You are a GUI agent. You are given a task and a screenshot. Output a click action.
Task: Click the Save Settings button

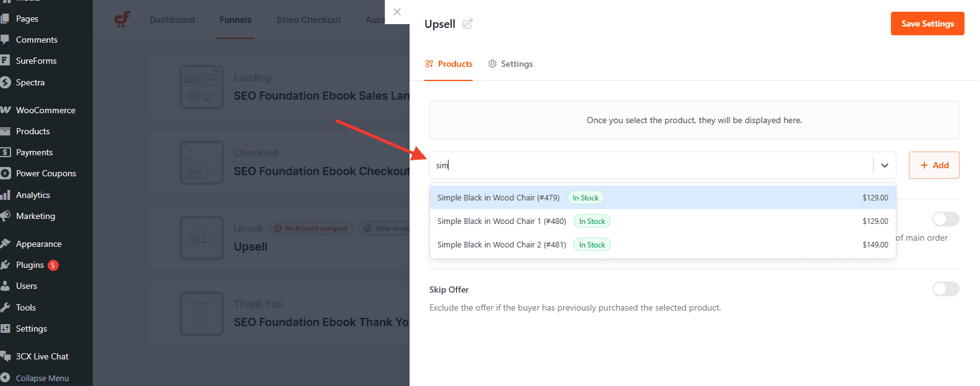927,23
